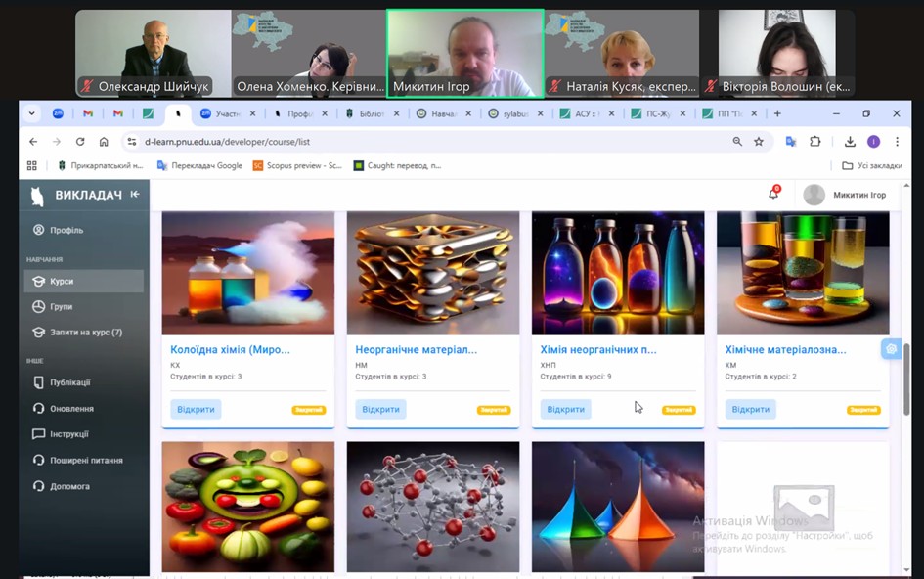Select Курси in the sidebar menu
The image size is (924, 579).
[63, 281]
